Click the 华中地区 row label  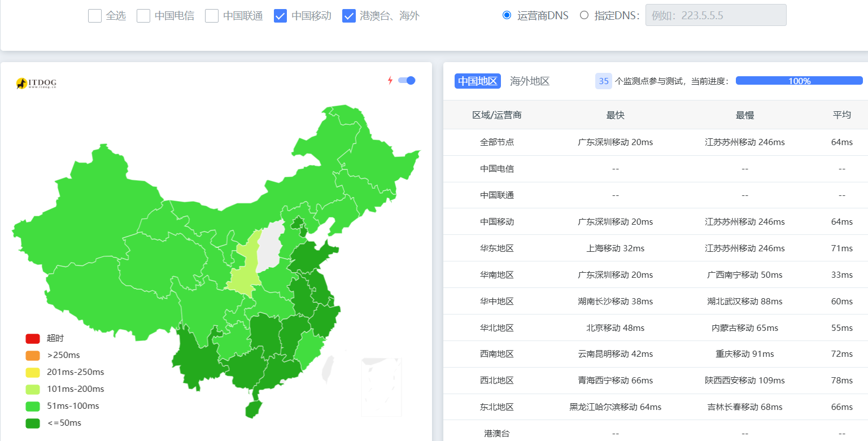pyautogui.click(x=497, y=302)
